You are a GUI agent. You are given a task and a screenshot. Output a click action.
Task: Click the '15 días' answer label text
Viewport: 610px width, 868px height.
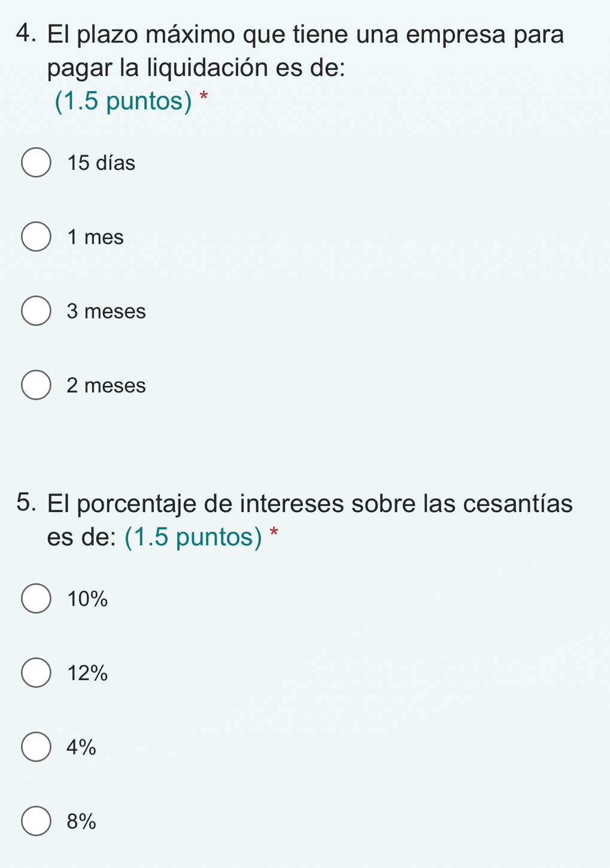101,163
